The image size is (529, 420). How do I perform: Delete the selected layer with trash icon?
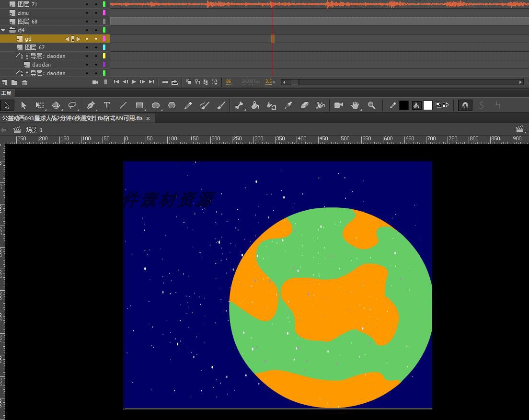(24, 82)
